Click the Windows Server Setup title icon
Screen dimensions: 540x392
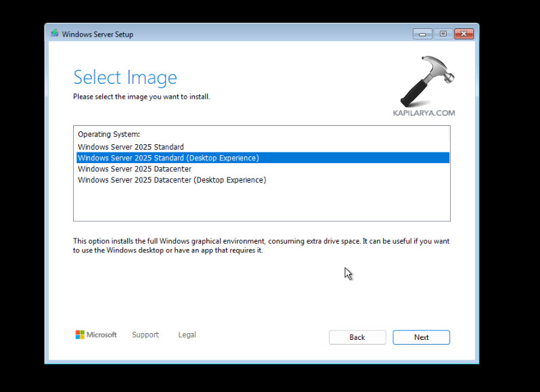pos(54,33)
